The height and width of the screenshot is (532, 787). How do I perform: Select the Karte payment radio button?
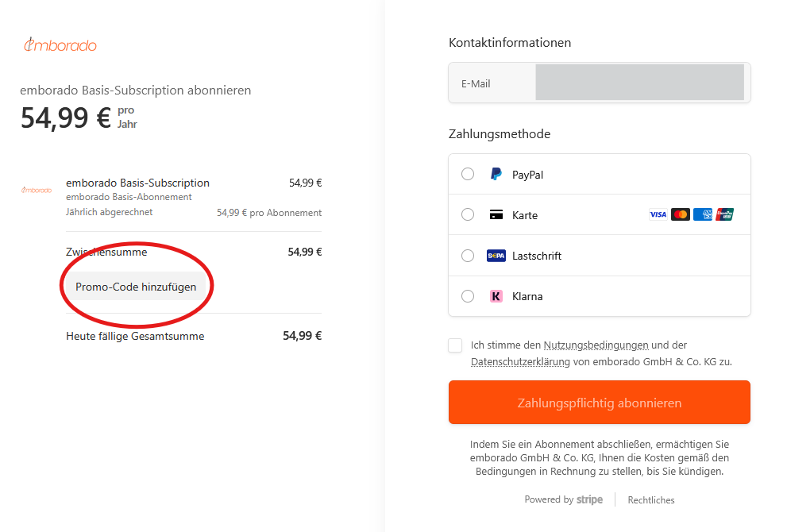(x=468, y=214)
